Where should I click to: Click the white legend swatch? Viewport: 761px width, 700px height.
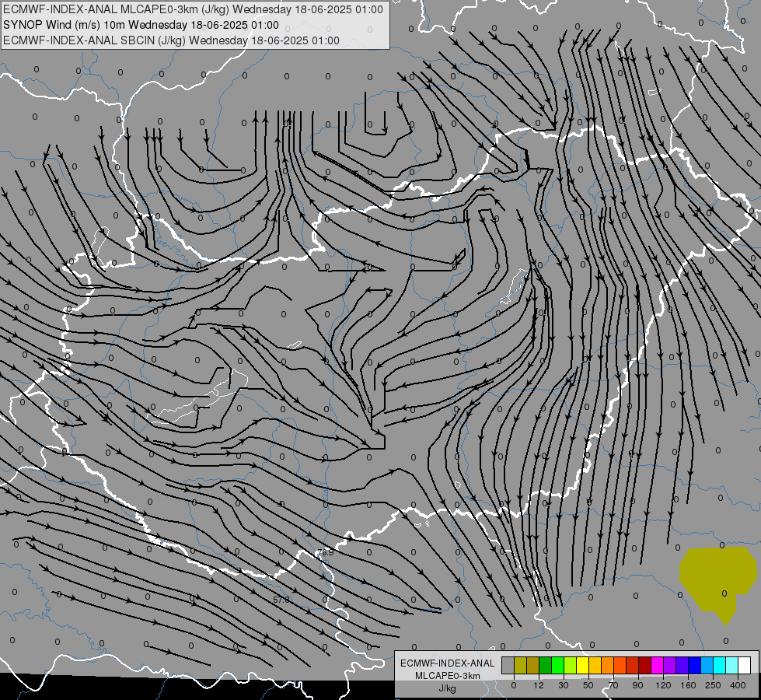coord(745,665)
